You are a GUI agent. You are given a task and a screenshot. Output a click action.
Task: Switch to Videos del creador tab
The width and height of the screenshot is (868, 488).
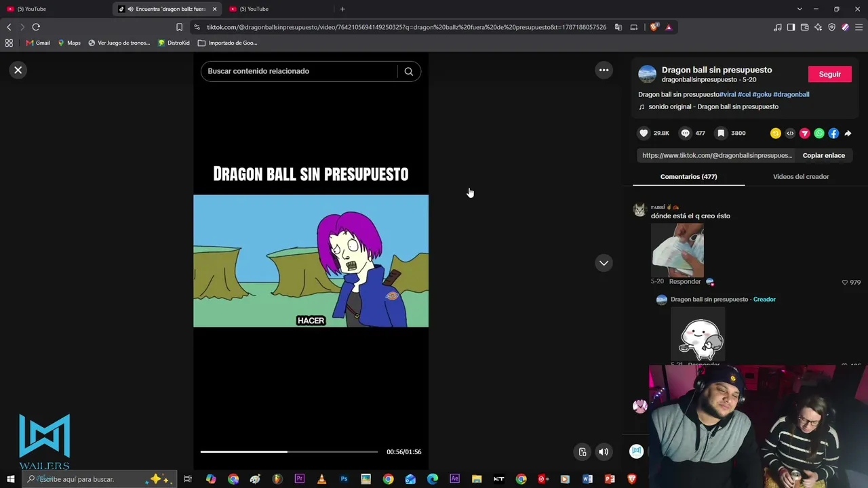801,176
